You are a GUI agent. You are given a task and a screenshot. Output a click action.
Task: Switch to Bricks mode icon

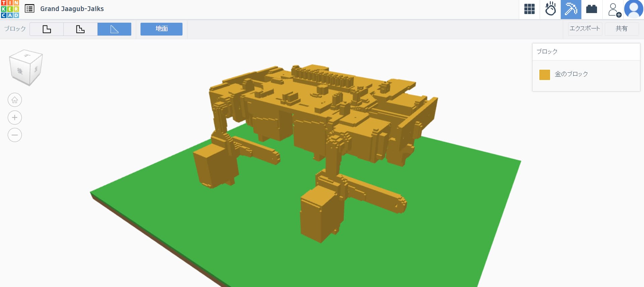click(591, 9)
